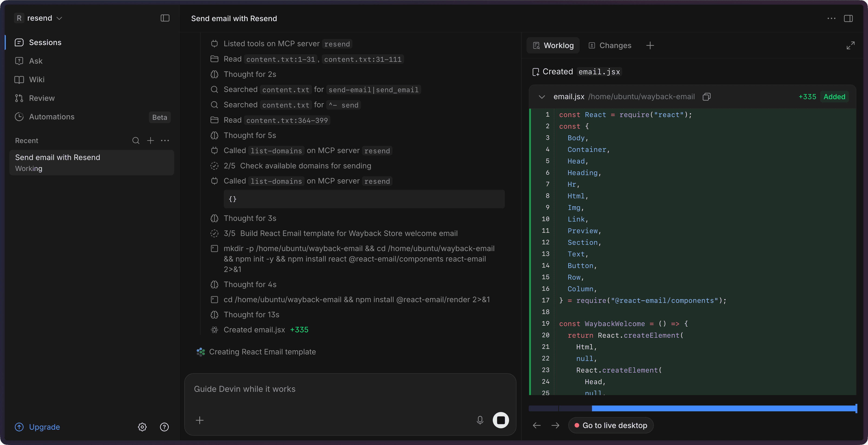Click the timeline progress bar
868x445 pixels.
(693, 409)
